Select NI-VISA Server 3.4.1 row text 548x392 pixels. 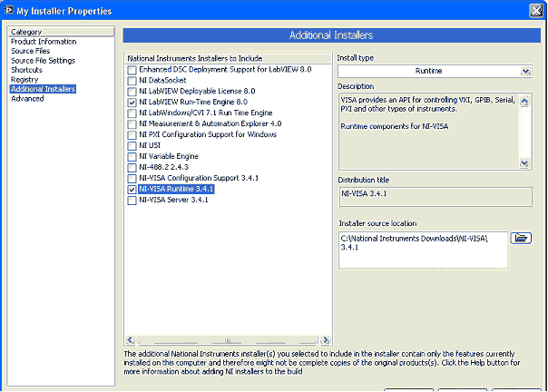tap(173, 200)
